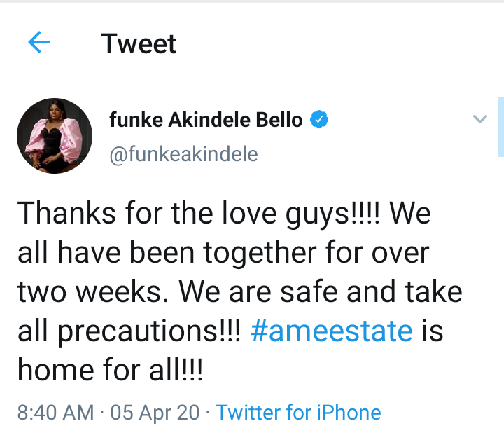Click the 8:40 AM timestamp
The height and width of the screenshot is (447, 504).
click(55, 412)
